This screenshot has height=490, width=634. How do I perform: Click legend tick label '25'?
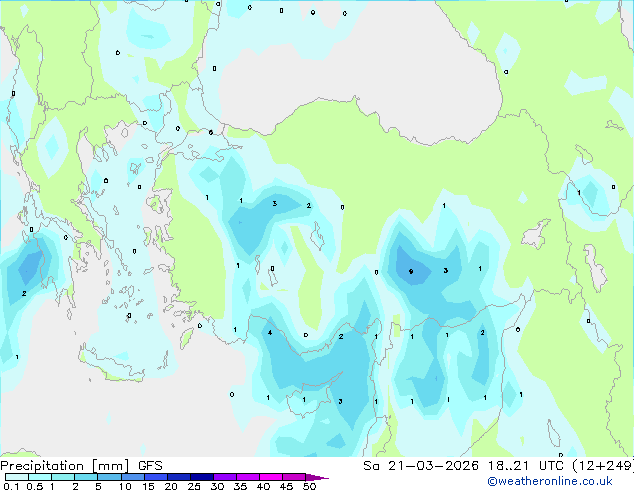click(x=194, y=486)
